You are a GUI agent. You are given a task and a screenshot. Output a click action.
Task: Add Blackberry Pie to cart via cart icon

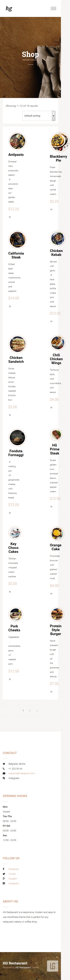click(x=51, y=210)
